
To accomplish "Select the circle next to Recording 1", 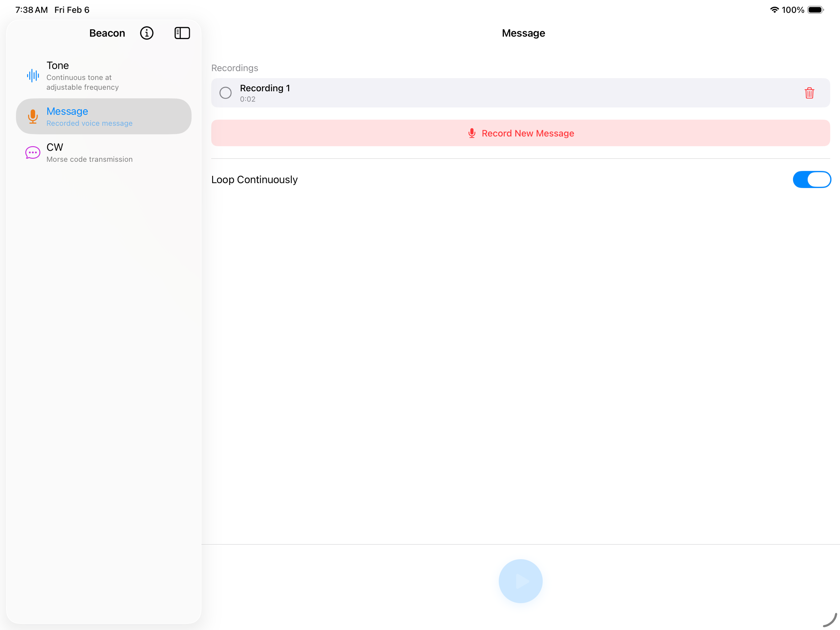I will pyautogui.click(x=225, y=93).
